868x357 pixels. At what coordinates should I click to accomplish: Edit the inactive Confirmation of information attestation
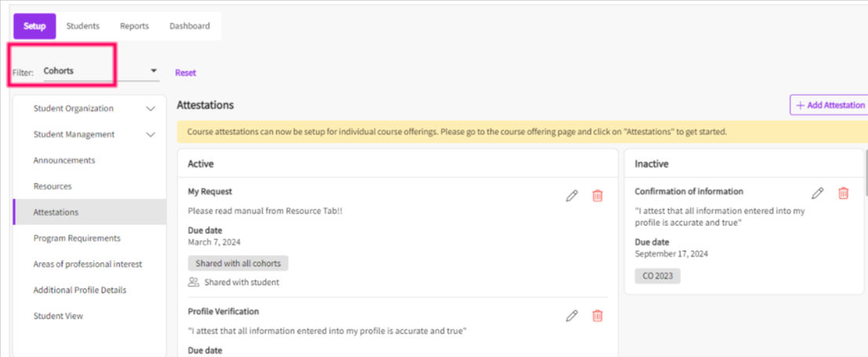818,193
